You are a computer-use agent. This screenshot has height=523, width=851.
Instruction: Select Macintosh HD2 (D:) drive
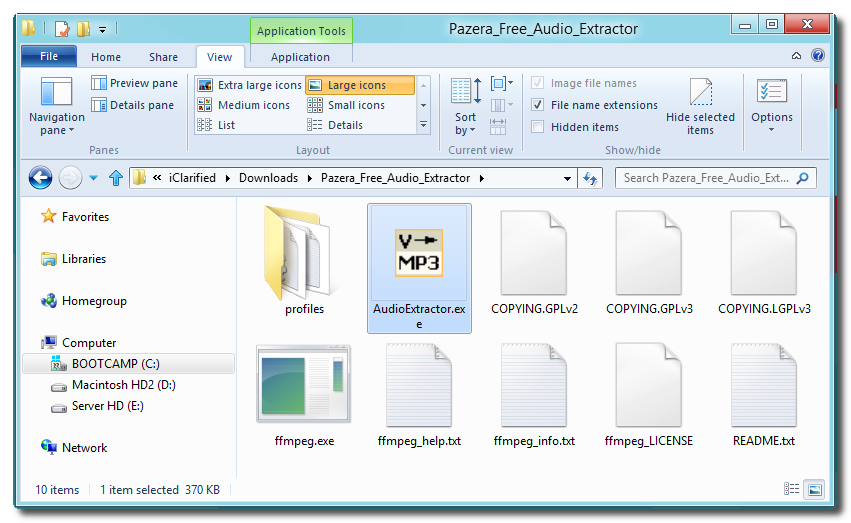coord(113,385)
